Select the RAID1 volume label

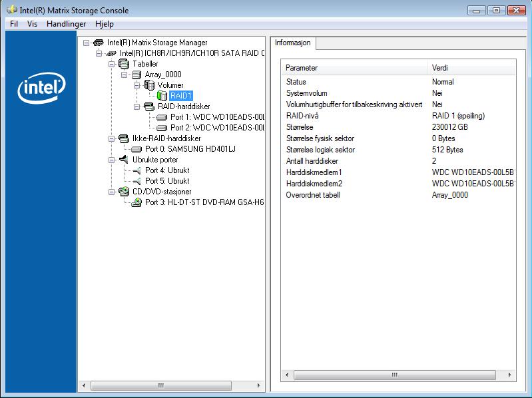pyautogui.click(x=181, y=96)
